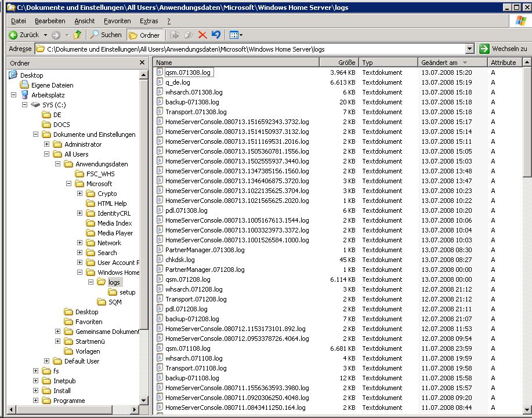532x418 pixels.
Task: Open the Favoriten menu
Action: pyautogui.click(x=117, y=21)
